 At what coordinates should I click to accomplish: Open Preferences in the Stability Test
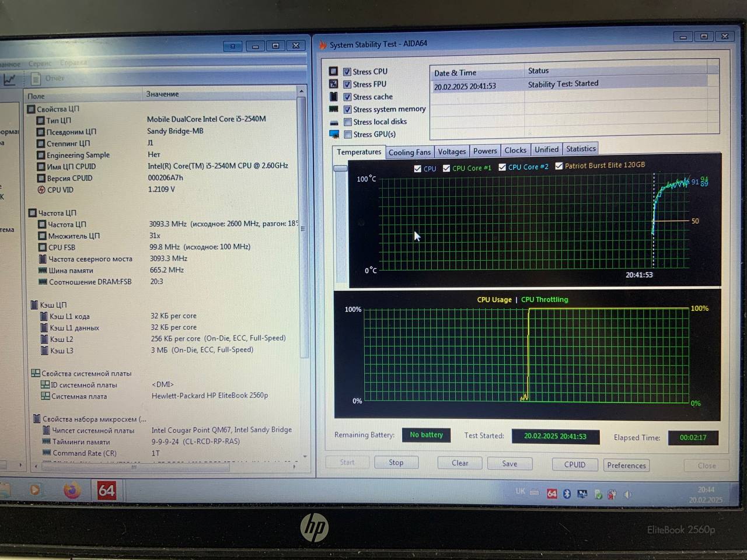point(626,466)
